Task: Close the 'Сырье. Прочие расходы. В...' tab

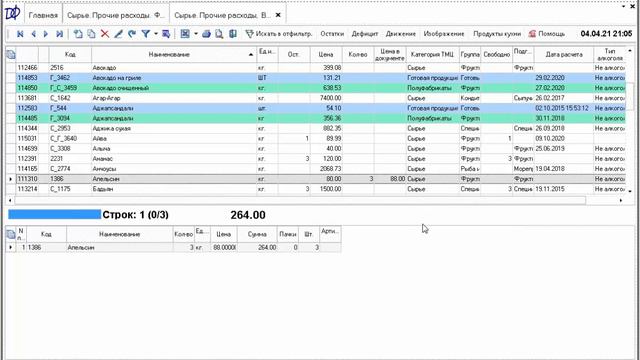Action: coord(278,15)
